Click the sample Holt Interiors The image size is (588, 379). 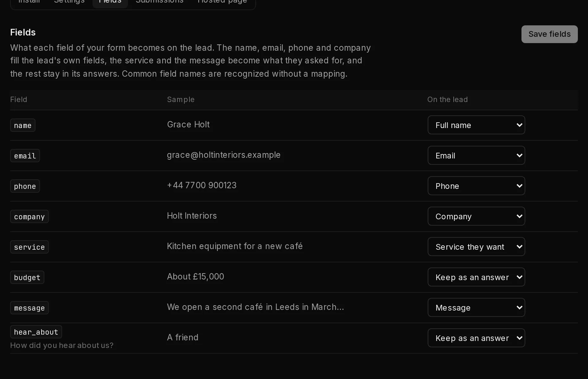[x=192, y=216]
